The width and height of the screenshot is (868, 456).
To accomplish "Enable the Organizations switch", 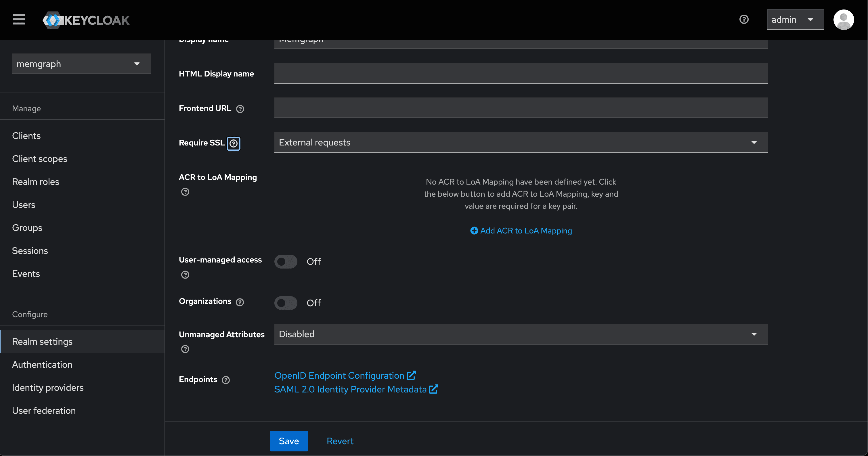I will [x=285, y=303].
